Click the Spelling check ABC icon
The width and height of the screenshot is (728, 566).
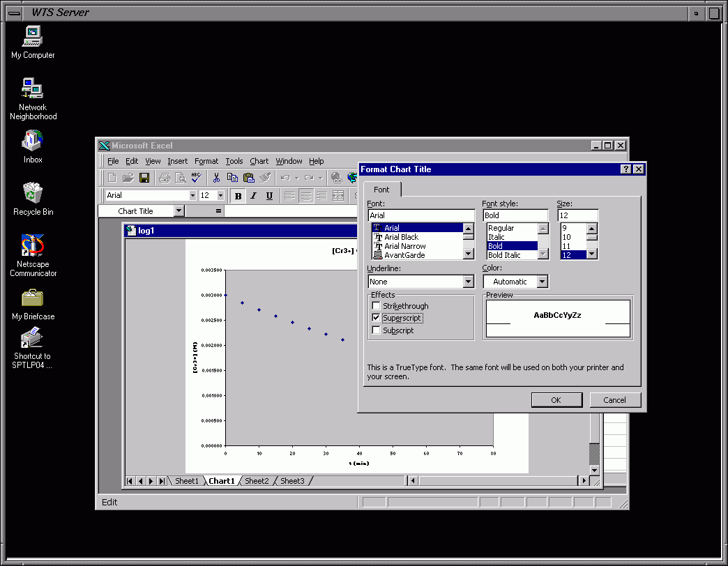(x=197, y=178)
